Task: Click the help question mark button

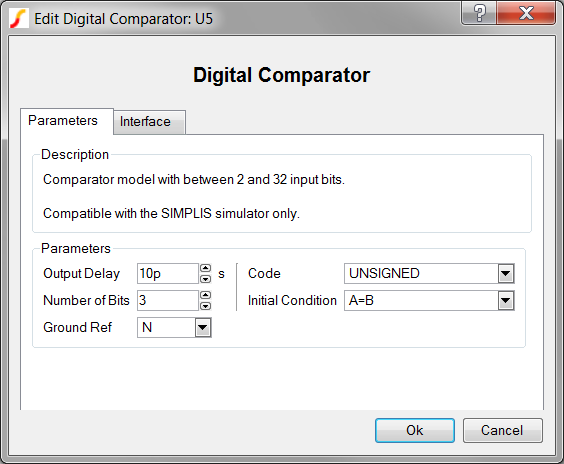Action: coord(479,13)
